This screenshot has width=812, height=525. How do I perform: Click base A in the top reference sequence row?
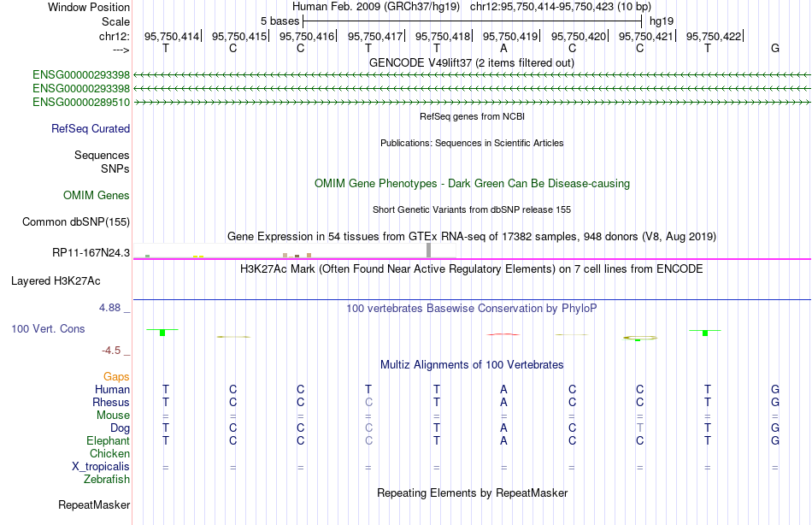[x=504, y=48]
